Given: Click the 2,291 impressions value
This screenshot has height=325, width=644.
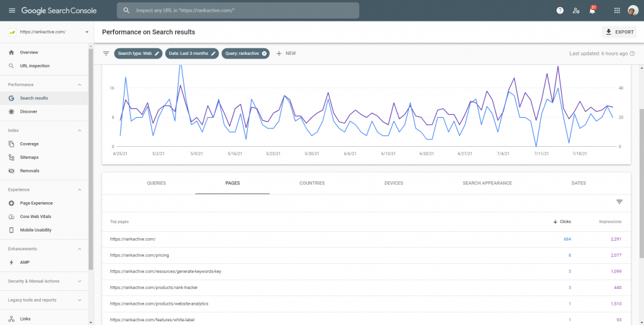Looking at the screenshot, I should pos(615,239).
